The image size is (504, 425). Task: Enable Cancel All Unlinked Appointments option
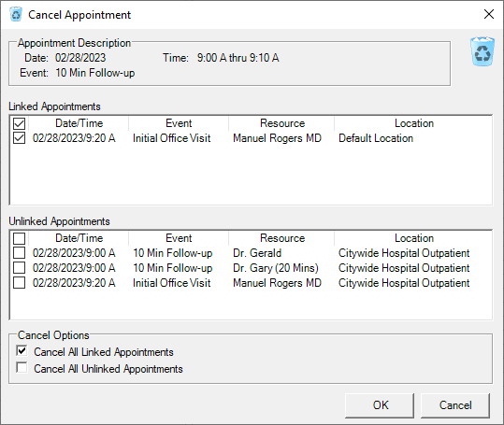[22, 367]
